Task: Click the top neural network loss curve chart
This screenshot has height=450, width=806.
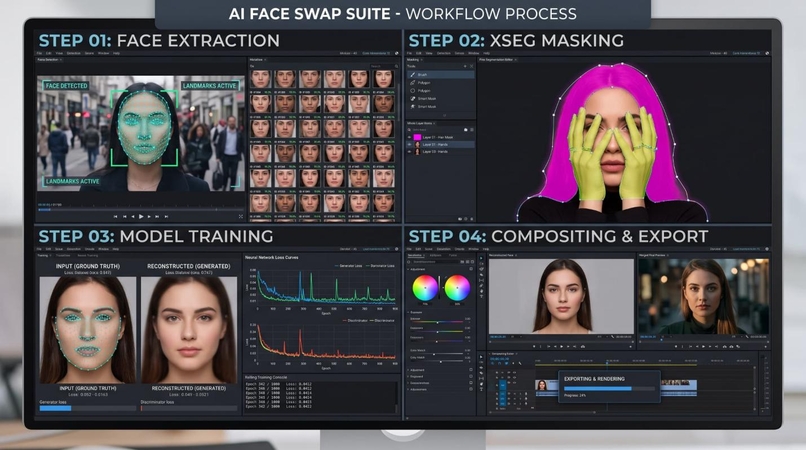Action: (326, 287)
